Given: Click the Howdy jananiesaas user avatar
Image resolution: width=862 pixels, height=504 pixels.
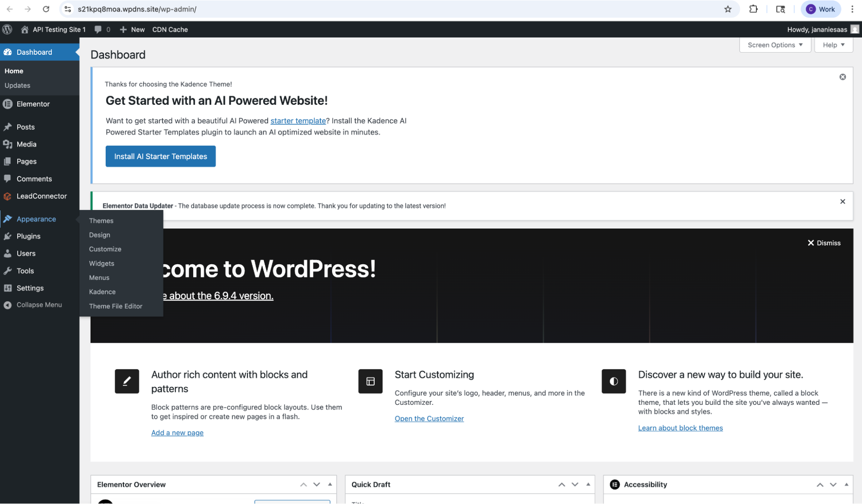Looking at the screenshot, I should [854, 29].
